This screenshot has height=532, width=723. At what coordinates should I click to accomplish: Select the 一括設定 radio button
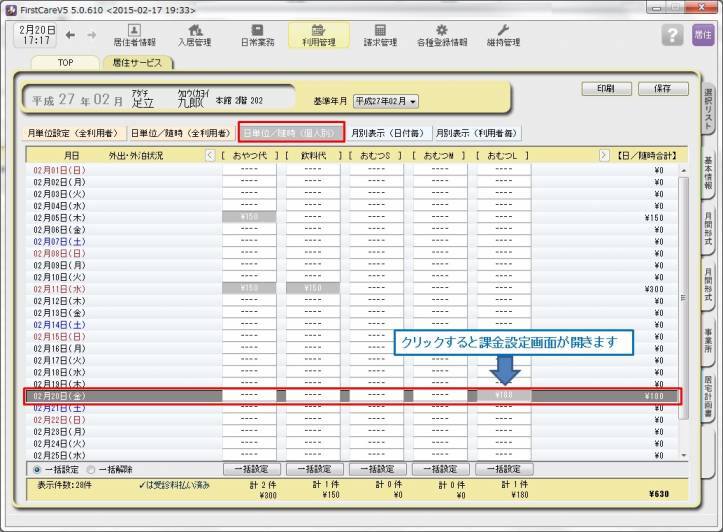[x=38, y=468]
